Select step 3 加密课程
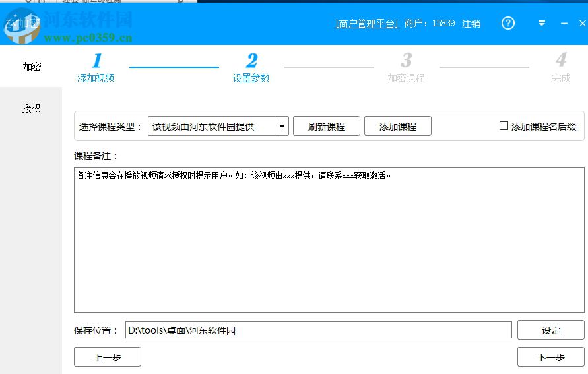The width and height of the screenshot is (588, 374). tap(406, 68)
